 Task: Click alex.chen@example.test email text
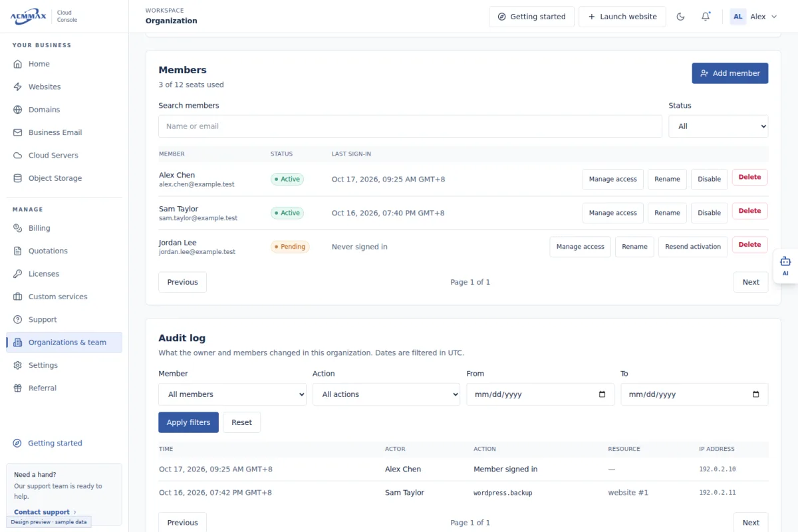[x=197, y=184]
